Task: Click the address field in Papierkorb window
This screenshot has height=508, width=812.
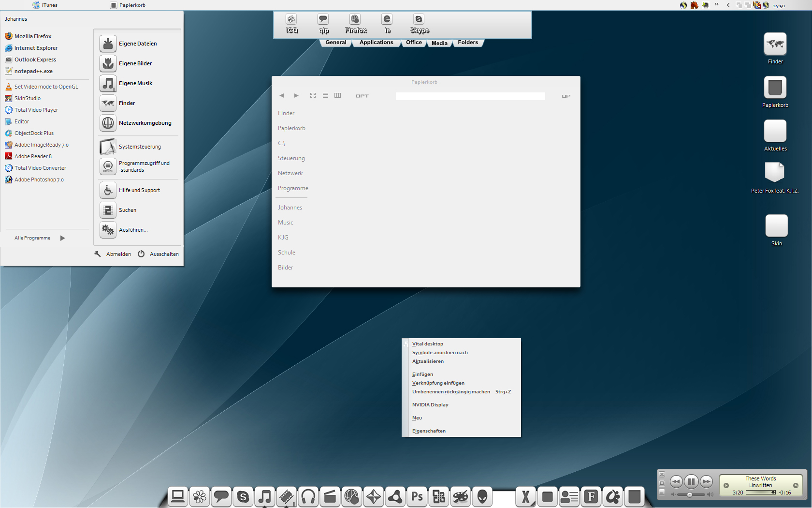Action: click(x=470, y=96)
